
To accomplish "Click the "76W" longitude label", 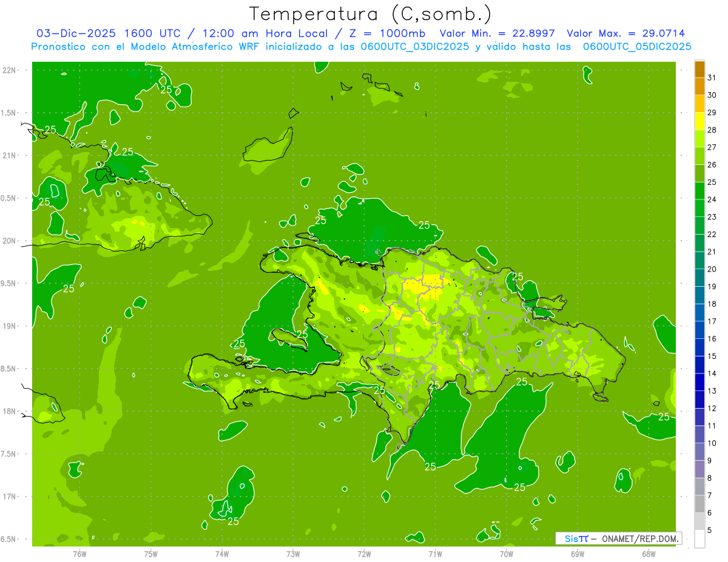I will pos(79,554).
